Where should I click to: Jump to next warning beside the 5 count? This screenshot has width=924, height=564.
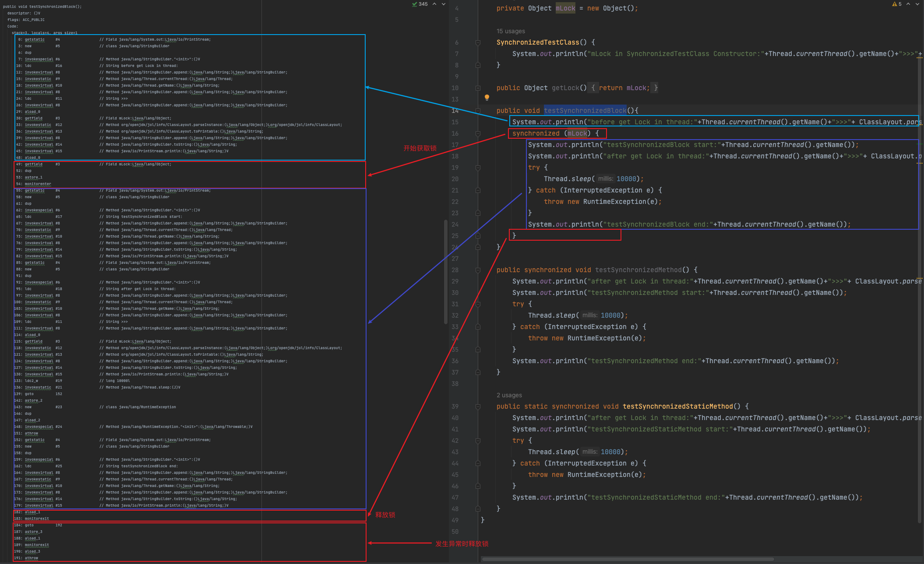[917, 4]
